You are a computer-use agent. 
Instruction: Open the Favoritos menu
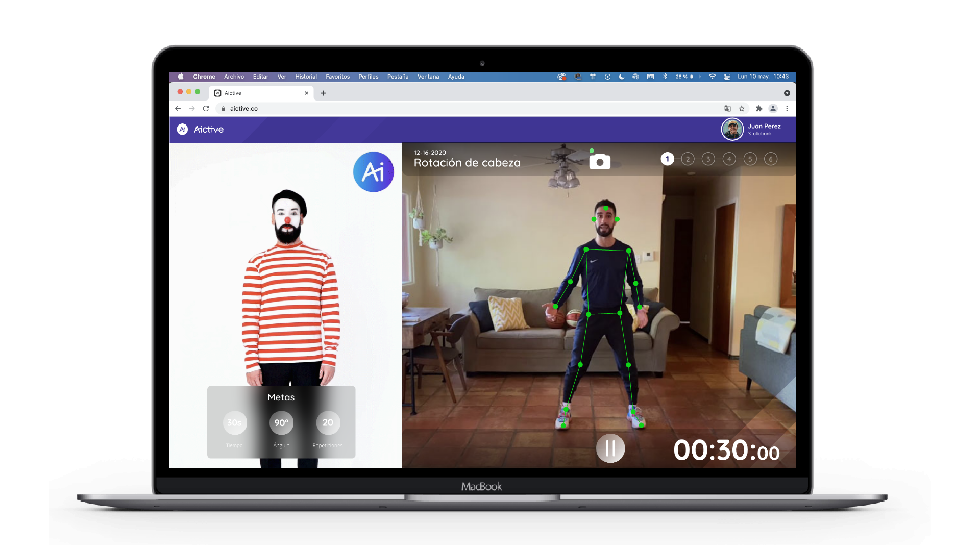point(337,77)
